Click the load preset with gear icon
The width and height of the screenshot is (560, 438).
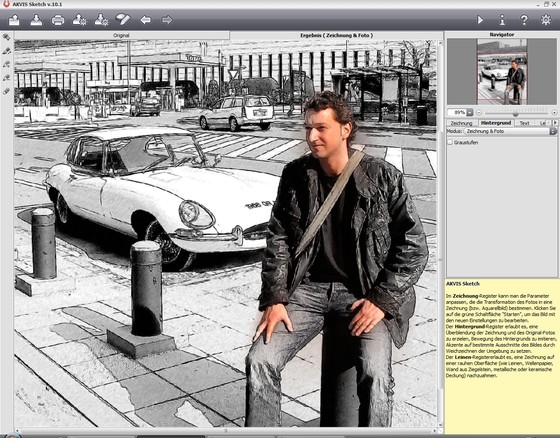pyautogui.click(x=79, y=20)
